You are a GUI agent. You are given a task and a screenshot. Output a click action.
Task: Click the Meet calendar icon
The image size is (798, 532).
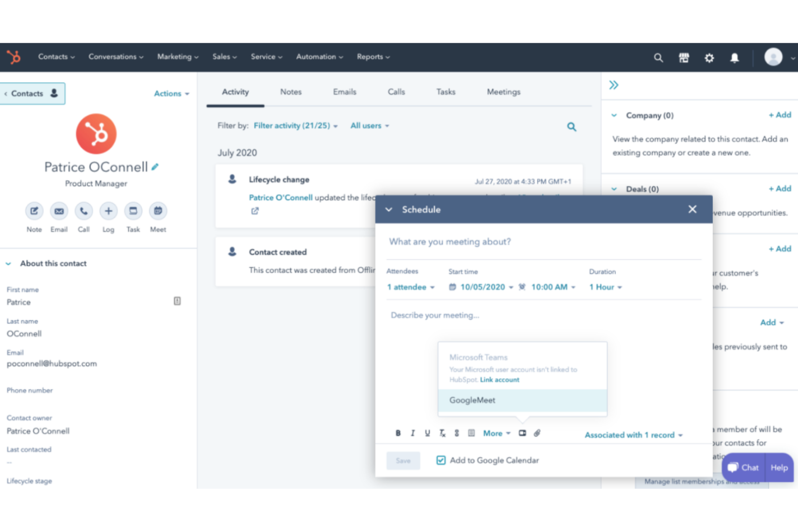pos(158,211)
